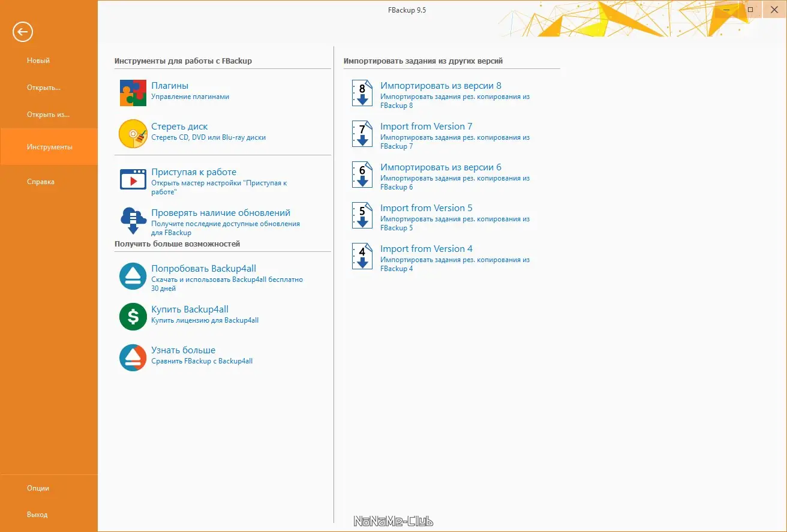The width and height of the screenshot is (787, 532).
Task: Click Попробовать Backup4all link
Action: [x=204, y=269]
